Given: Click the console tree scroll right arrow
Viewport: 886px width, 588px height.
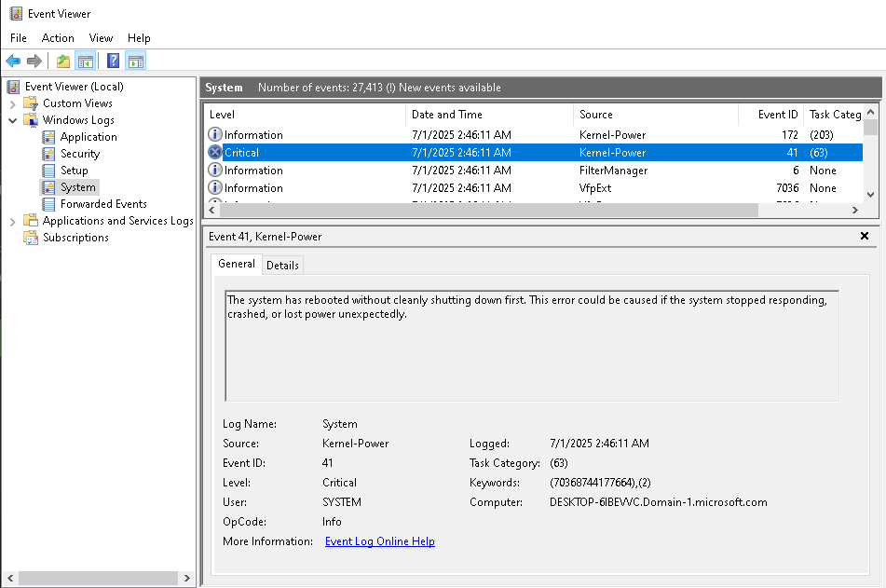Looking at the screenshot, I should pos(187,578).
